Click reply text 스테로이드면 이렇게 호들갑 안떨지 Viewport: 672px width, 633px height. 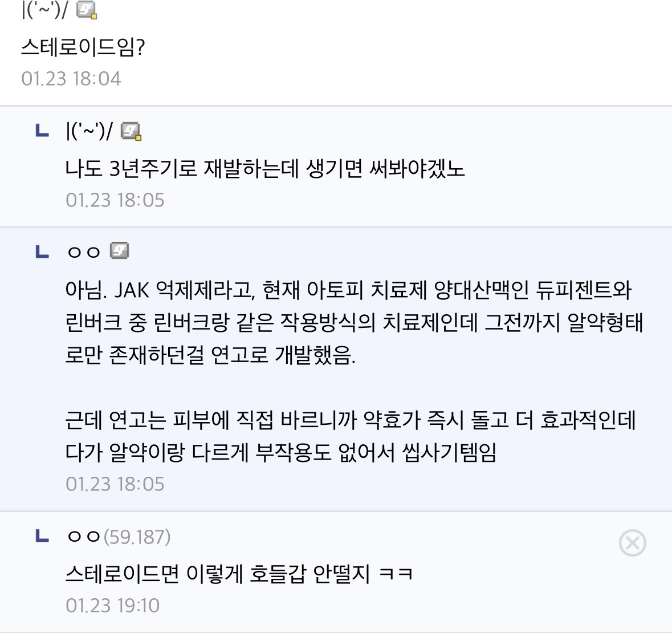point(239,573)
